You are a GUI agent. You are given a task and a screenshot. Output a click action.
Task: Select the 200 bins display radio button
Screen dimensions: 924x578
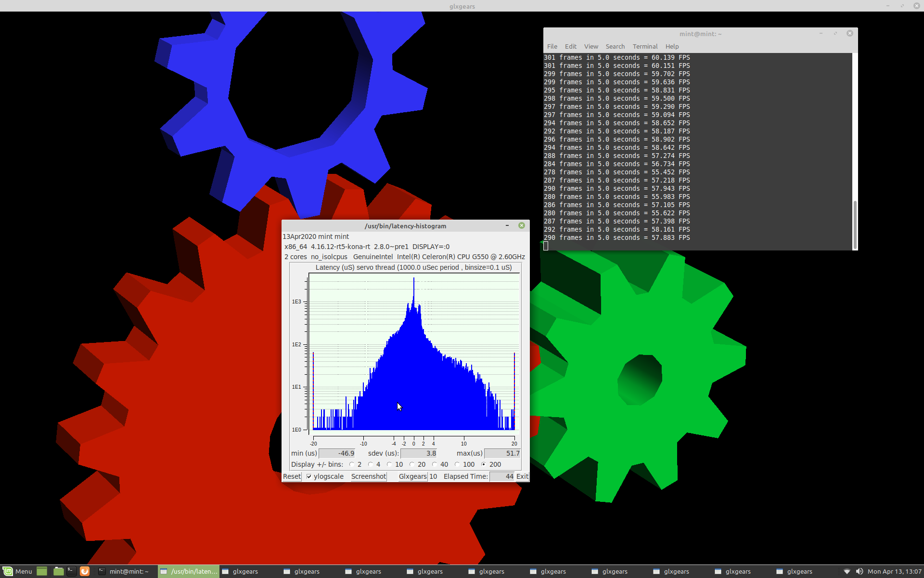(x=484, y=464)
